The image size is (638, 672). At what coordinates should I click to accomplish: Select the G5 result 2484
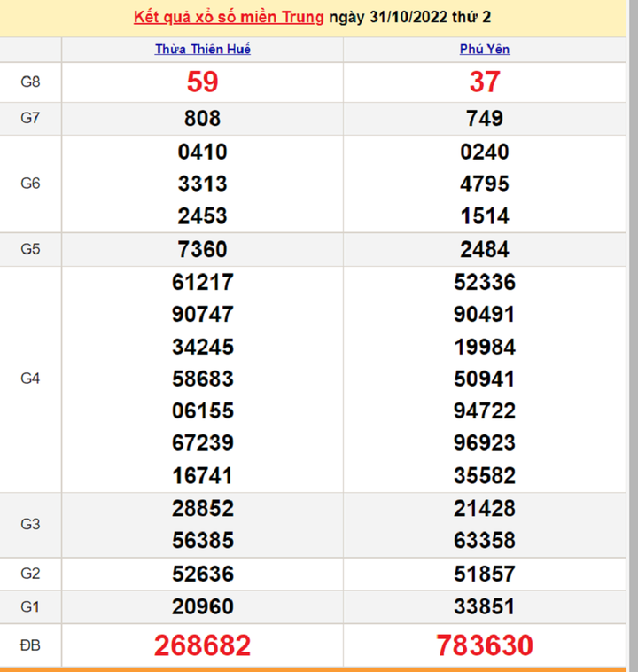click(485, 249)
